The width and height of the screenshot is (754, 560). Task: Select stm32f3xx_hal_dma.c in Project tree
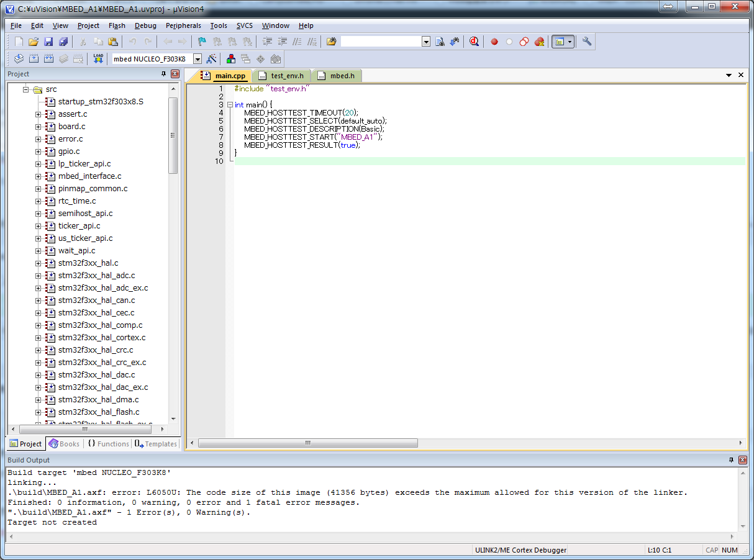tap(98, 400)
